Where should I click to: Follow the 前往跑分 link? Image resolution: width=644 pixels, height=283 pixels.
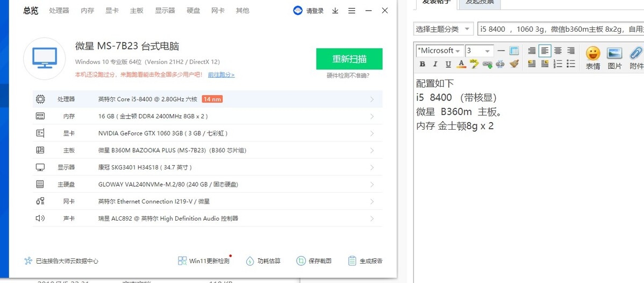[x=221, y=75]
